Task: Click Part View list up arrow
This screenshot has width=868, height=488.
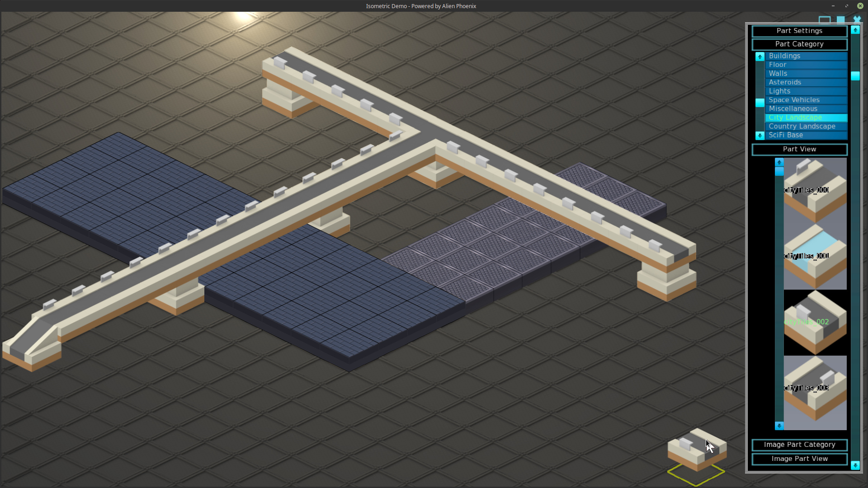Action: 779,162
